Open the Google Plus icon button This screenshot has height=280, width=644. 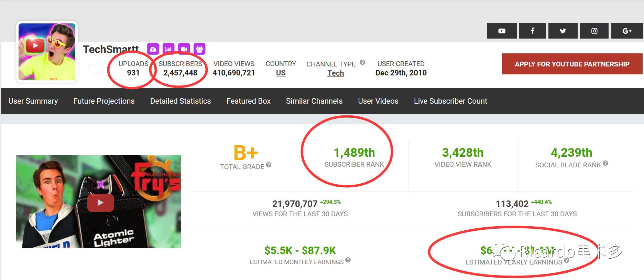pyautogui.click(x=627, y=31)
